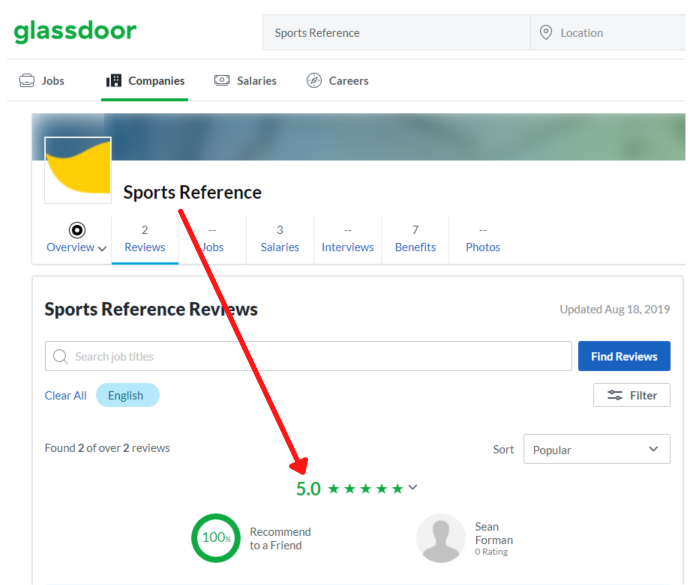Expand the Overview dropdown

tap(76, 247)
